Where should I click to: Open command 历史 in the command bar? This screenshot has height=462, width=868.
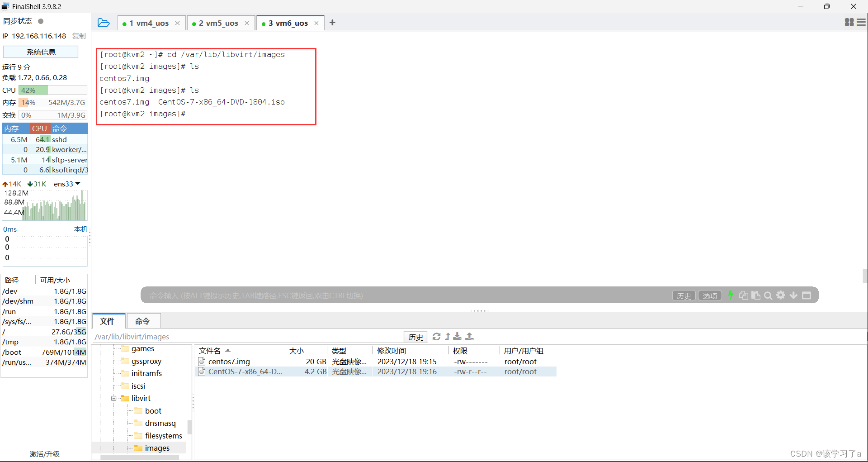coord(684,295)
